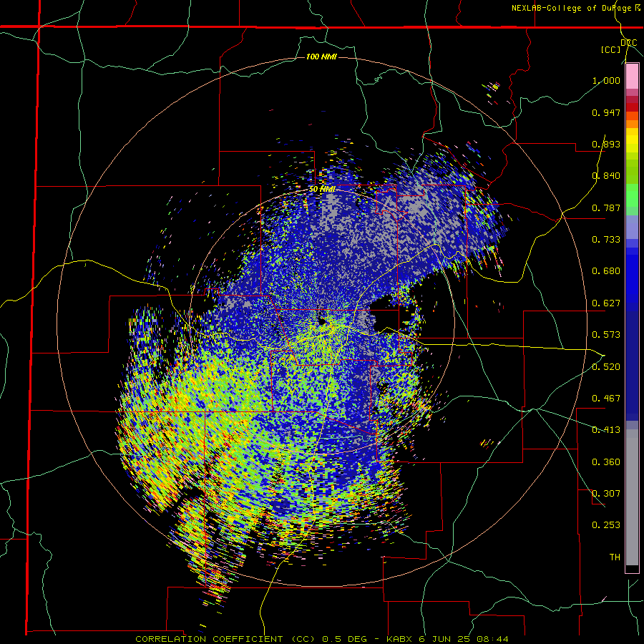Select the 0.573 legend value
Image resolution: width=644 pixels, height=644 pixels.
pos(606,335)
